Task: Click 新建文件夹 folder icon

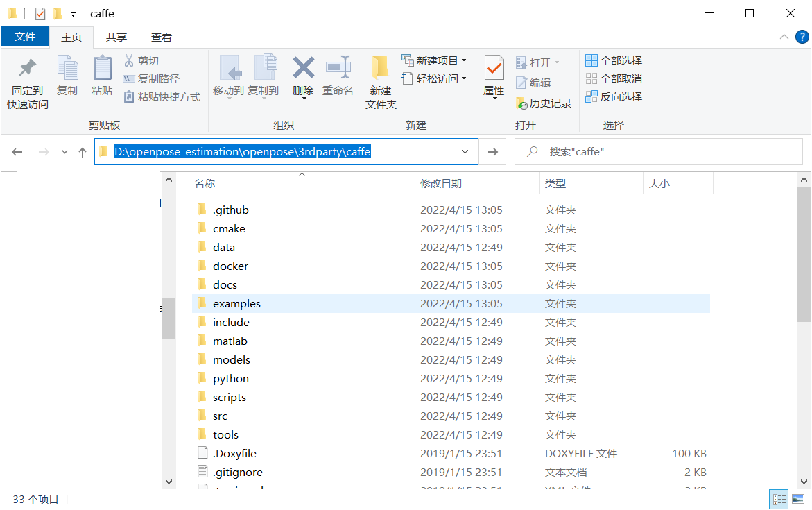Action: coord(381,69)
